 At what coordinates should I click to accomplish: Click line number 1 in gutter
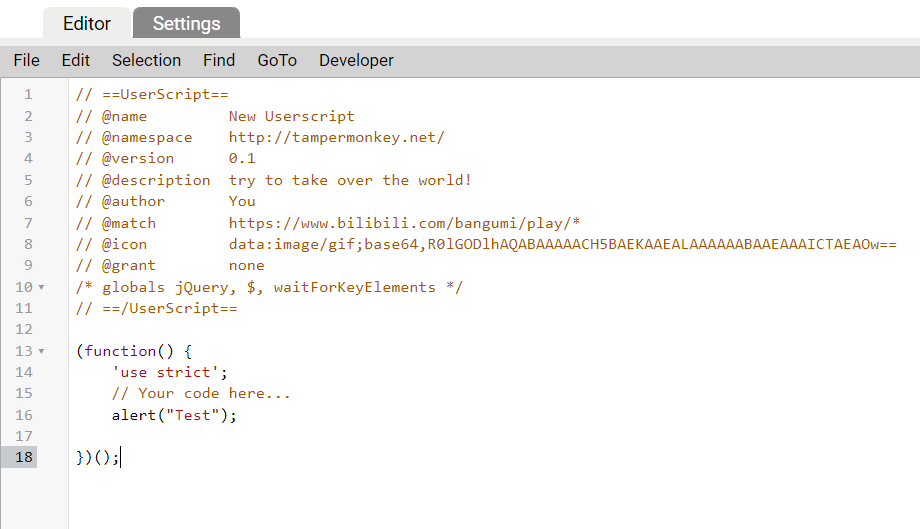[x=28, y=94]
